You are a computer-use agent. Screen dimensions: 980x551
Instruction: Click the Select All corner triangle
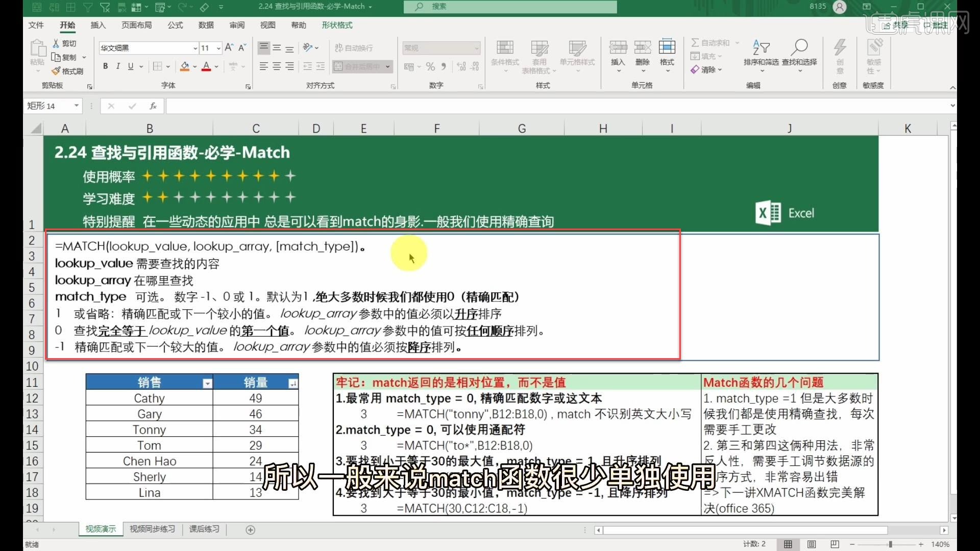click(36, 128)
